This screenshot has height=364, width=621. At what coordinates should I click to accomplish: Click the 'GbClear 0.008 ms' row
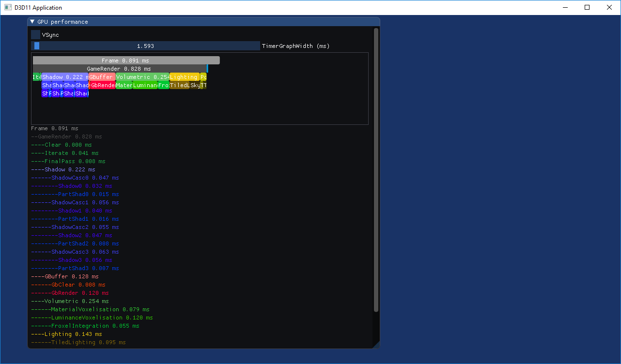click(68, 285)
